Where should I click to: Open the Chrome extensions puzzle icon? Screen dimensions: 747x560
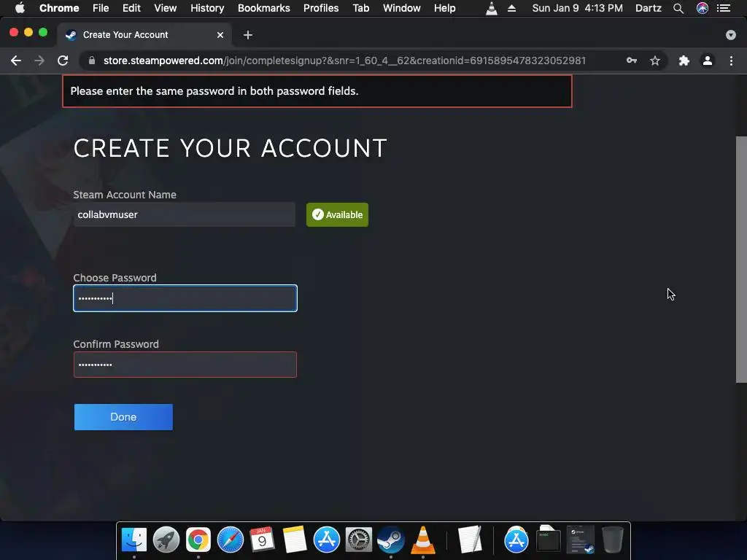684,61
